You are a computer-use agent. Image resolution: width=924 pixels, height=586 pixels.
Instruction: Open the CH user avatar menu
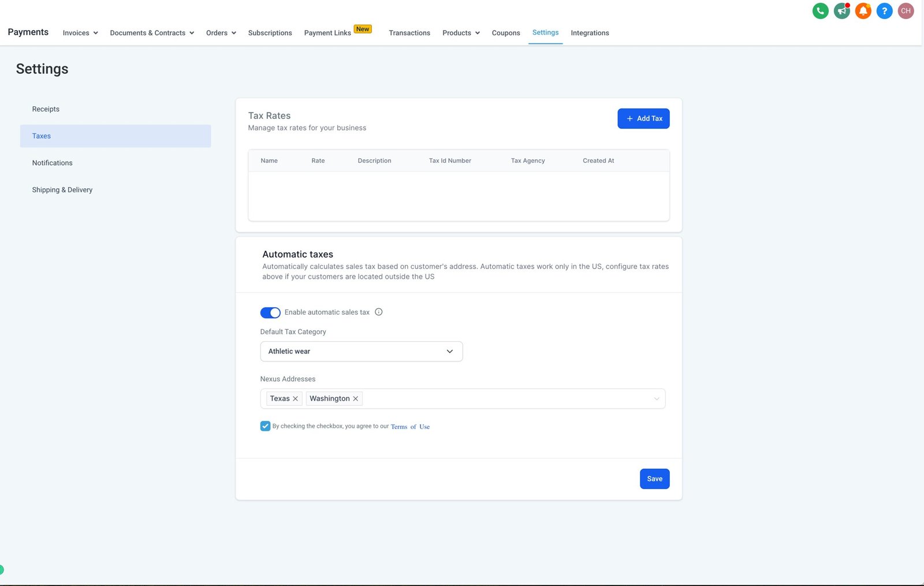[906, 11]
